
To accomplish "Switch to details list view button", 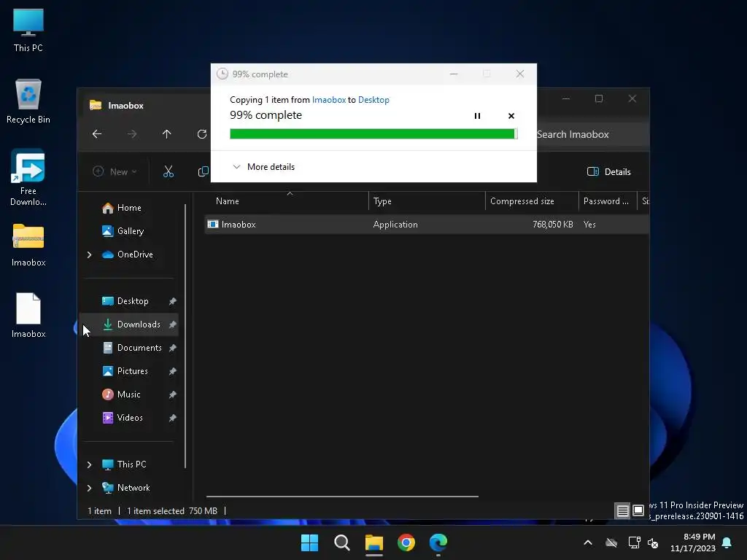I will click(x=622, y=511).
